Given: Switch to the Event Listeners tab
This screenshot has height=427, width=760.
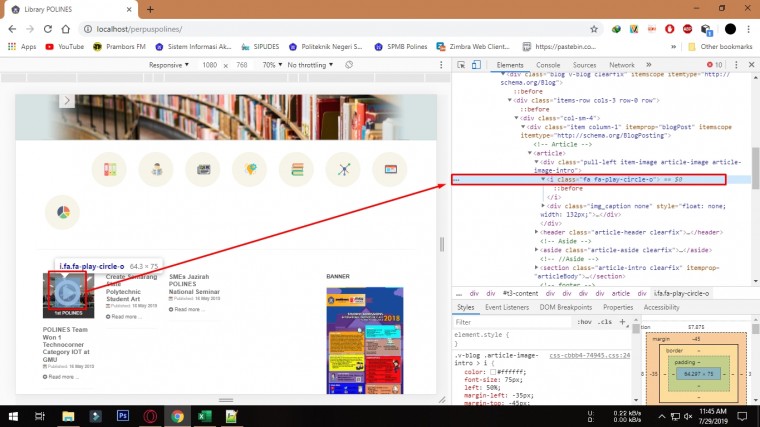Looking at the screenshot, I should click(510, 307).
